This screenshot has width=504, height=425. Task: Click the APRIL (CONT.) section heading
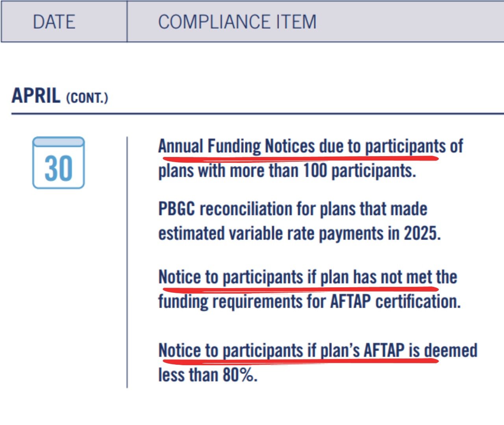(x=60, y=96)
